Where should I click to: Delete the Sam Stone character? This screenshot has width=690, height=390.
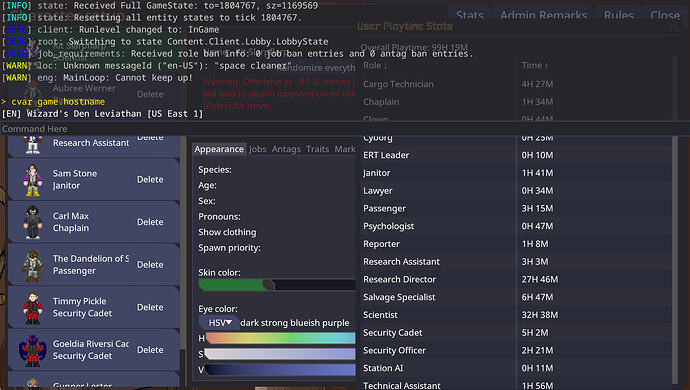[x=150, y=180]
